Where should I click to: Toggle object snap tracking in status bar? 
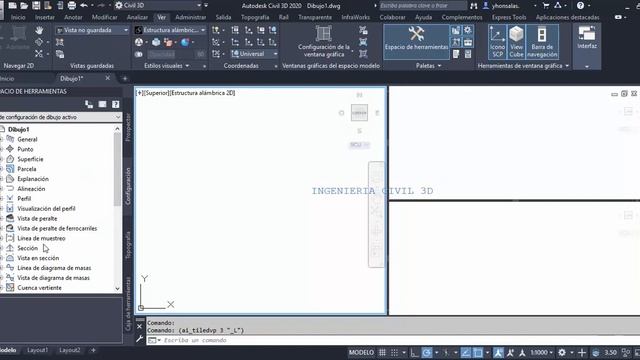(x=465, y=352)
